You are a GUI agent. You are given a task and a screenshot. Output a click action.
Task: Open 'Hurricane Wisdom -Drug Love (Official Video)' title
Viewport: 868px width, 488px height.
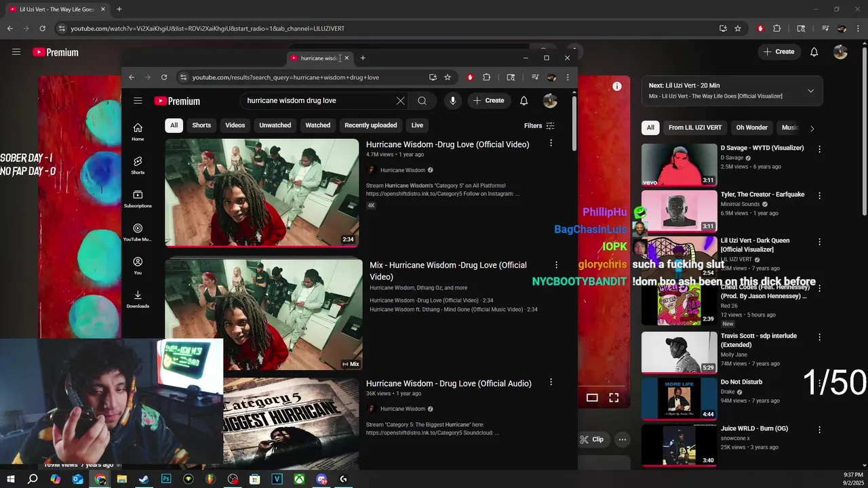[448, 144]
